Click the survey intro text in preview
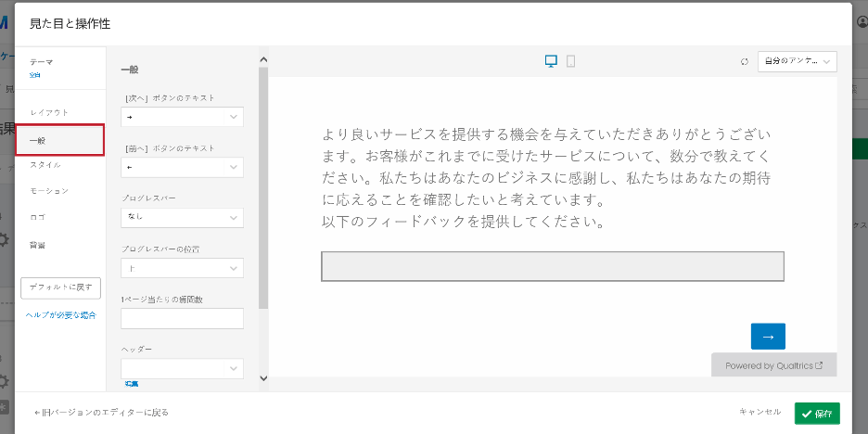Screen dimensions: 868x434 pos(547,178)
